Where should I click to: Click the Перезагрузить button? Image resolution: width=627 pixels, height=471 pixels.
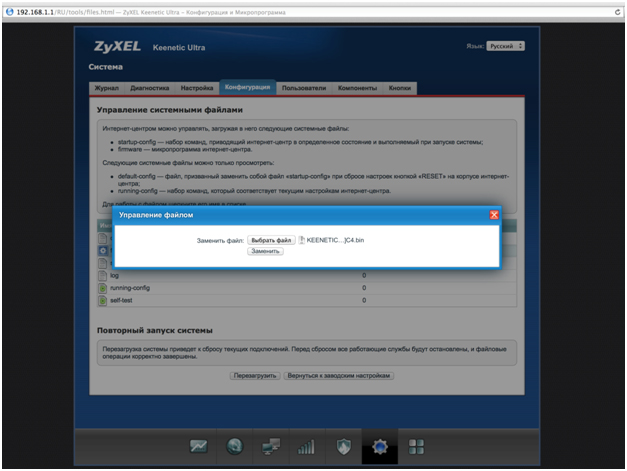coord(255,376)
